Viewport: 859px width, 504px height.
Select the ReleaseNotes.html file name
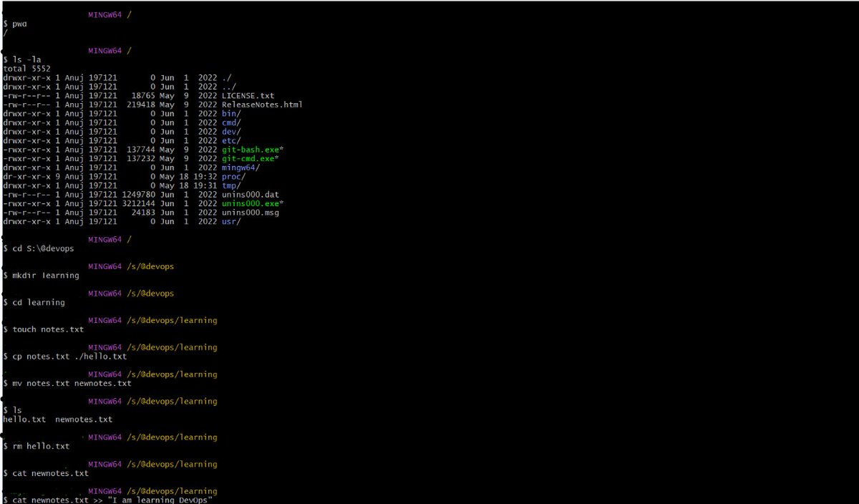pyautogui.click(x=262, y=105)
